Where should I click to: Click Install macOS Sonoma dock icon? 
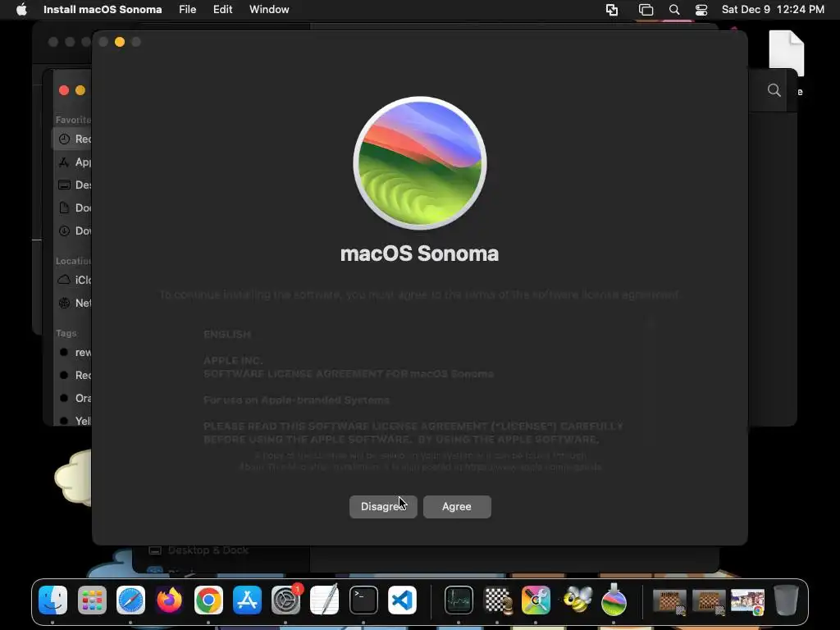point(614,600)
